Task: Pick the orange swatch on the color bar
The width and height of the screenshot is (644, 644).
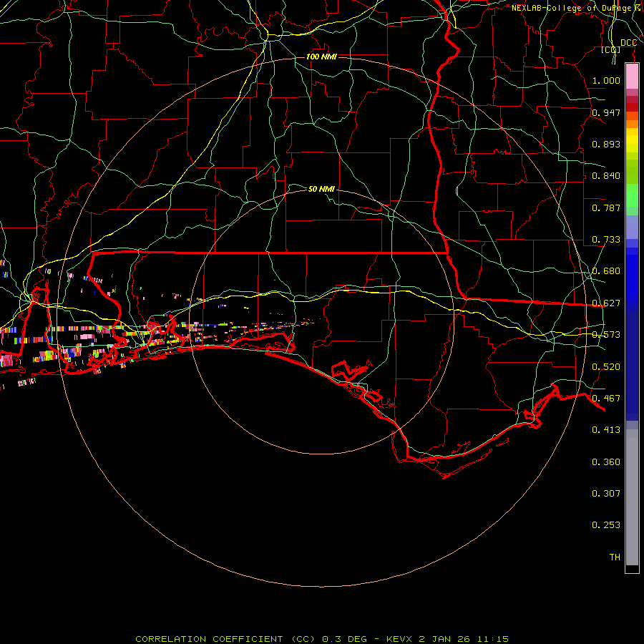Action: pyautogui.click(x=632, y=124)
